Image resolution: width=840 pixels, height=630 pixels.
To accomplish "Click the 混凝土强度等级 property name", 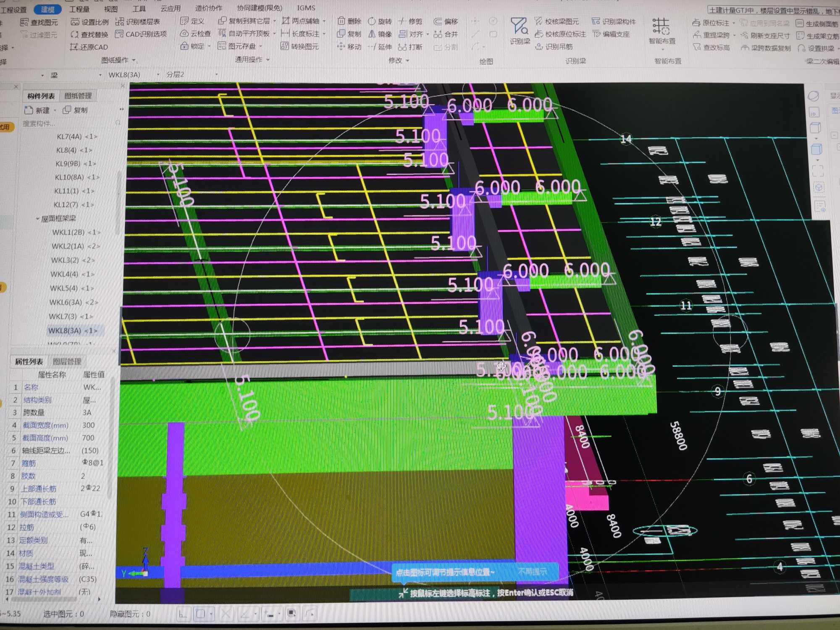I will pyautogui.click(x=43, y=579).
